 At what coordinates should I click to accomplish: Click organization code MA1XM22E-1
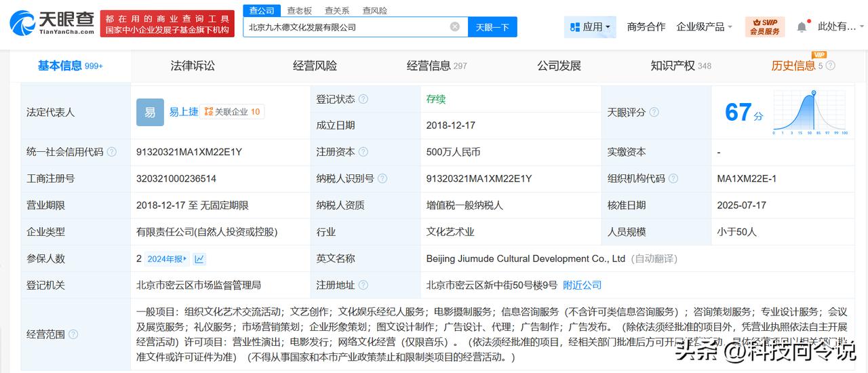coord(747,178)
